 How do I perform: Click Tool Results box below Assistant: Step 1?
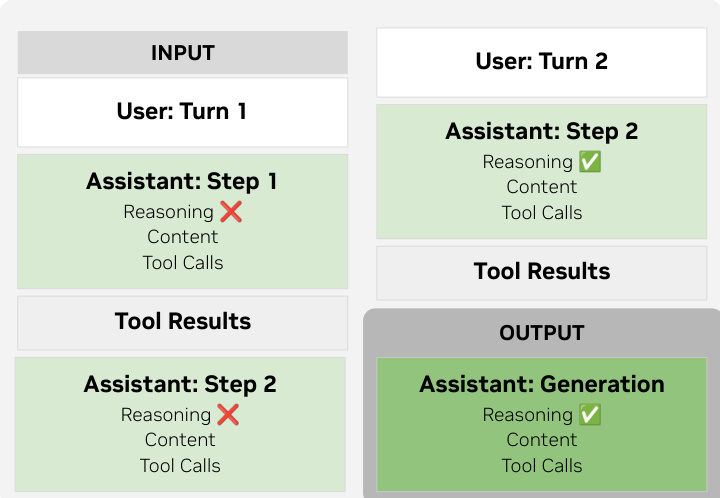(x=182, y=321)
